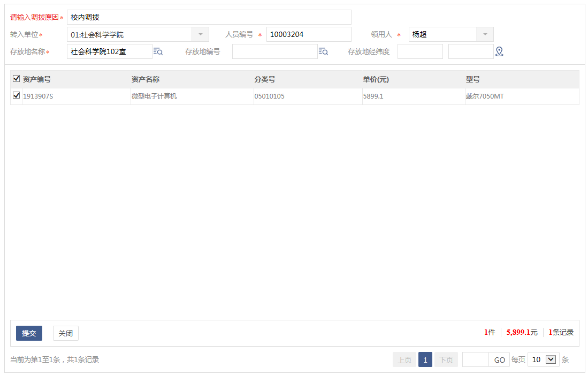
Task: Click the 单价(元) column header
Action: 376,79
